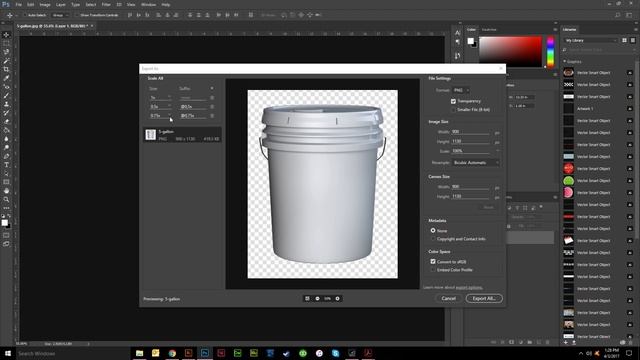Open the Windows notification center
Image resolution: width=640 pixels, height=360 pixels.
coord(629,353)
